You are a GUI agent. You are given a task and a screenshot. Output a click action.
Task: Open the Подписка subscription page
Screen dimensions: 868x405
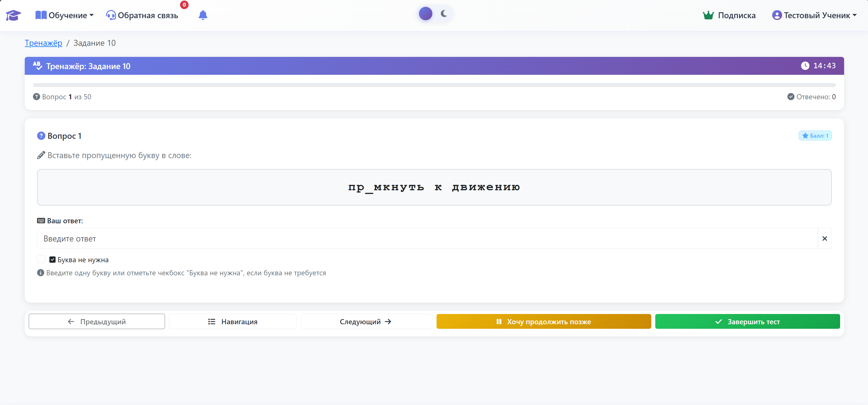[729, 15]
